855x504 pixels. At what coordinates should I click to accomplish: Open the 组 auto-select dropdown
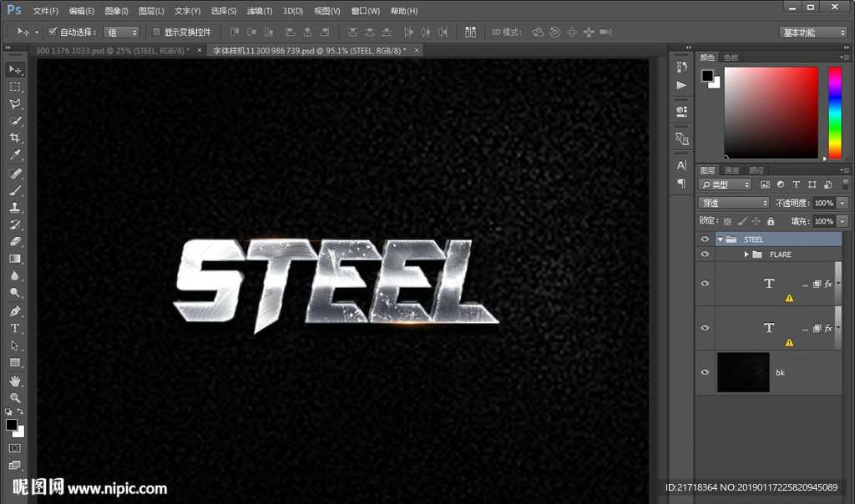122,33
